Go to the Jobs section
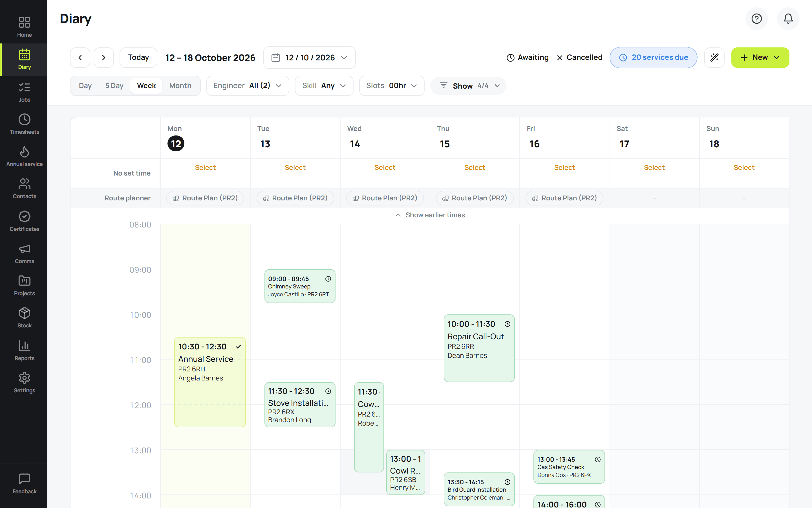812x508 pixels. [x=24, y=92]
